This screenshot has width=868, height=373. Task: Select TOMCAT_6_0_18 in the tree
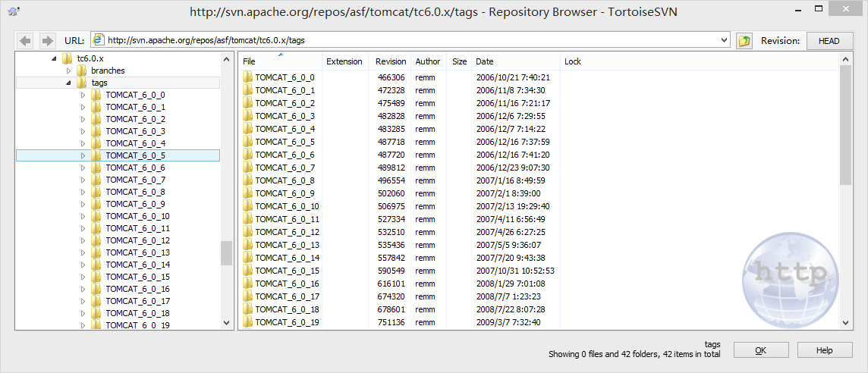click(138, 314)
